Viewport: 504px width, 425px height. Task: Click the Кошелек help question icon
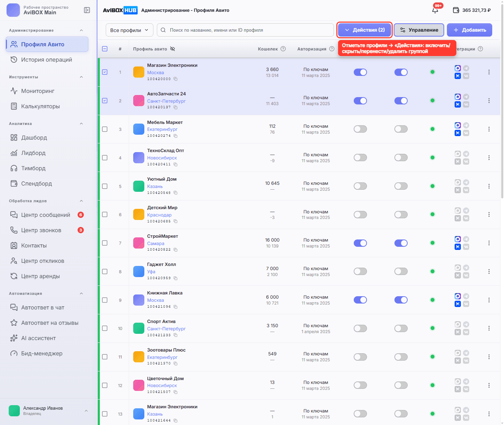point(283,49)
